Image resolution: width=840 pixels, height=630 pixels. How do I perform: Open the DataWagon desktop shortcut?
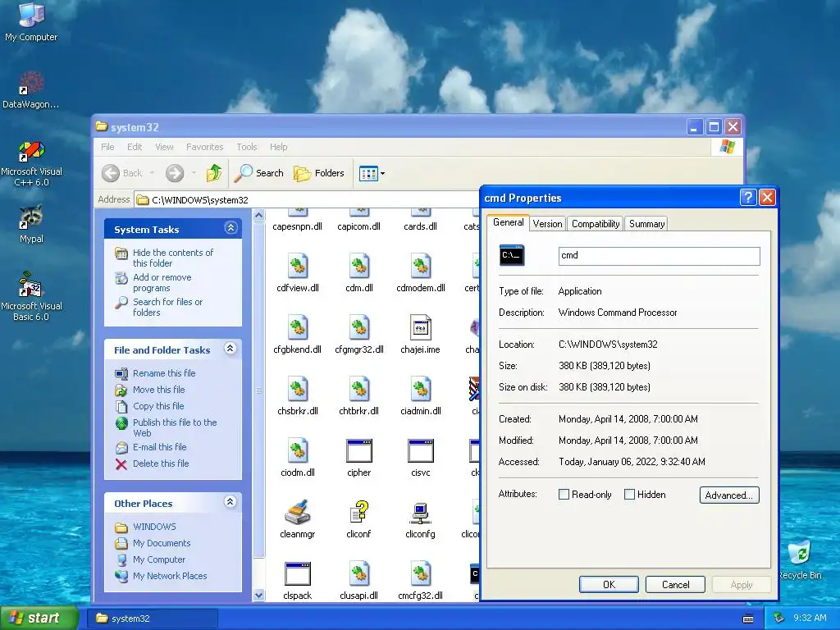[x=31, y=90]
